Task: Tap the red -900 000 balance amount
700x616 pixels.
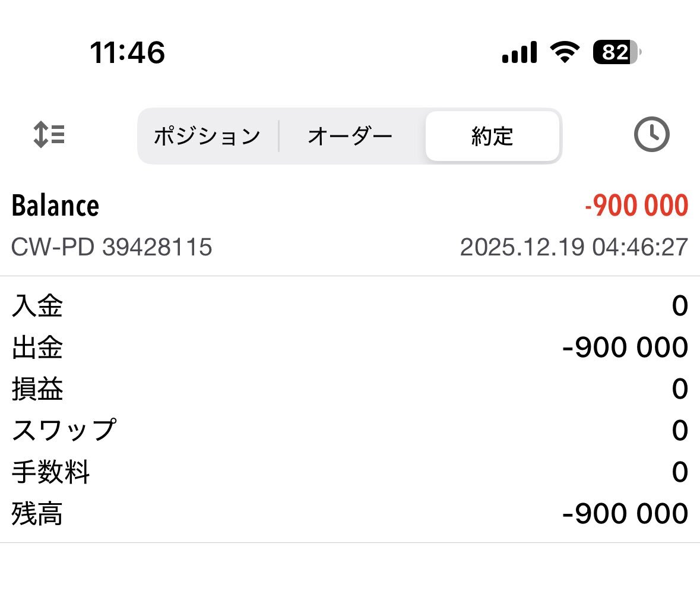Action: tap(636, 206)
